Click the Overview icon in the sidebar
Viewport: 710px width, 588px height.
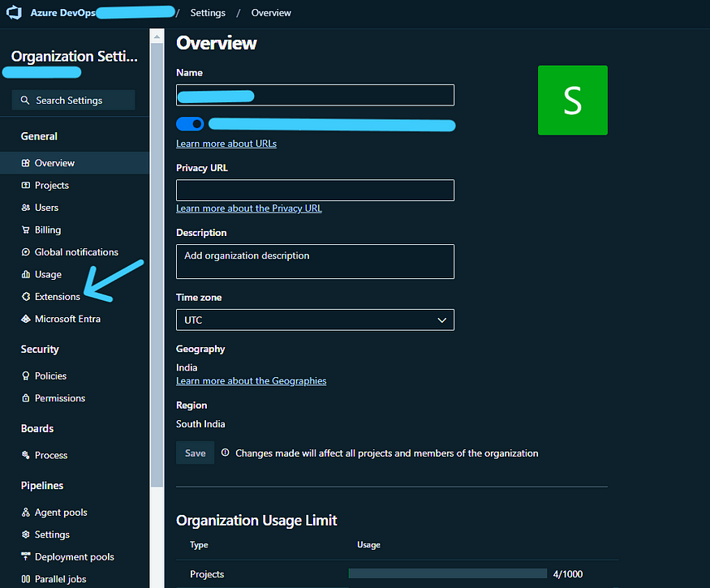pyautogui.click(x=25, y=163)
